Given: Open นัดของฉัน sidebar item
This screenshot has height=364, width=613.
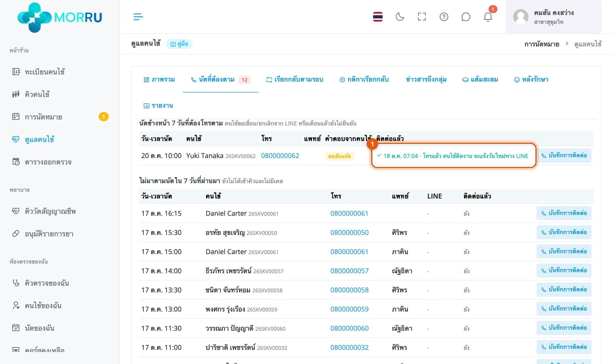Looking at the screenshot, I should click(x=39, y=328).
